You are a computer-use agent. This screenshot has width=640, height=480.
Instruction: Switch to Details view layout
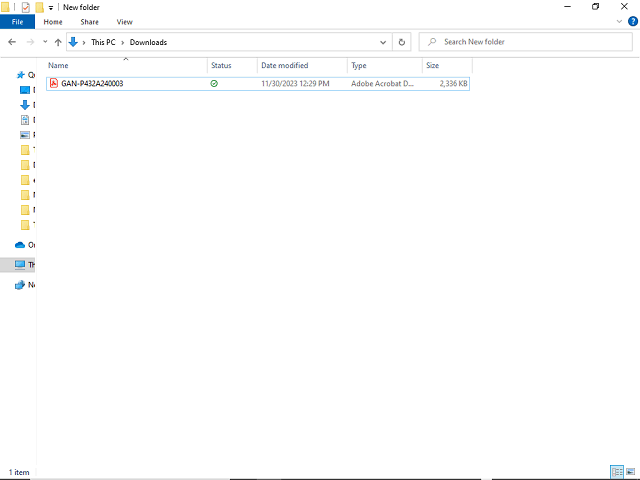click(x=617, y=472)
